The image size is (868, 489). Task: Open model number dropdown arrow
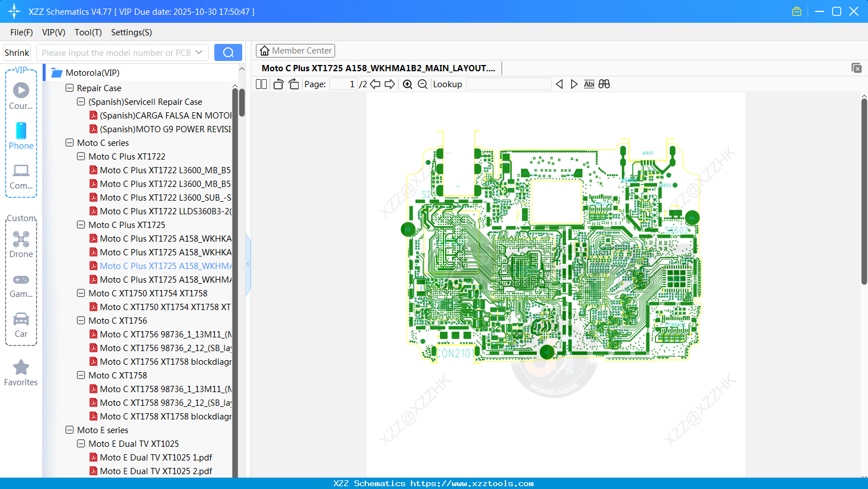coord(199,52)
